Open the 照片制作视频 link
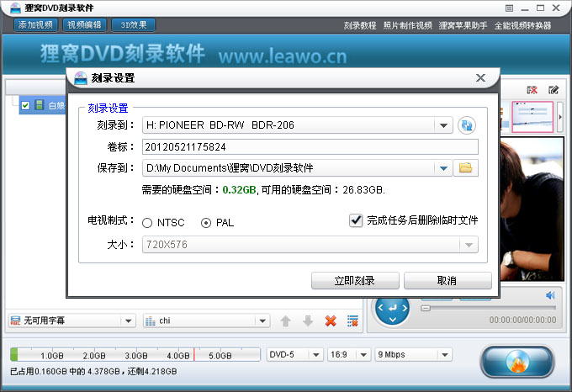 point(407,25)
